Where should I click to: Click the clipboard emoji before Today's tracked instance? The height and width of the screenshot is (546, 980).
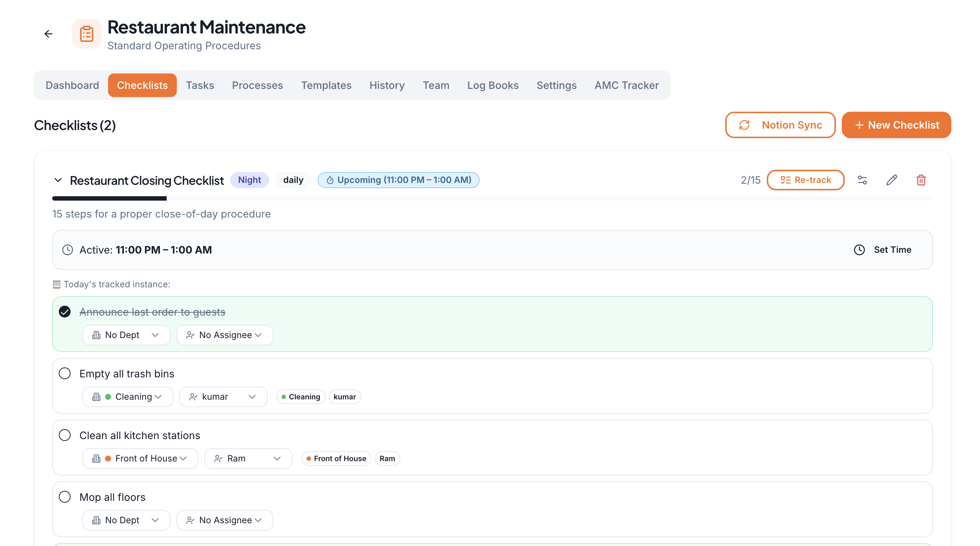(56, 284)
